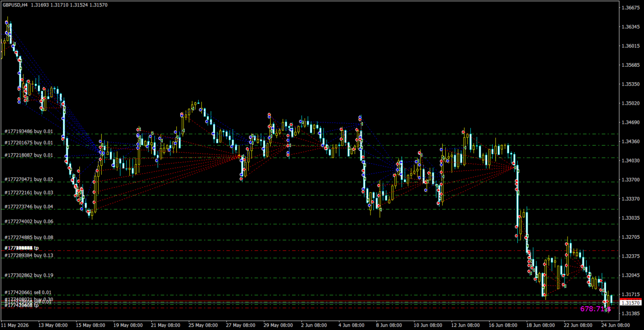Image resolution: width=644 pixels, height=330 pixels.
Task: Click the current price tag 1.31570
Action: 630,303
